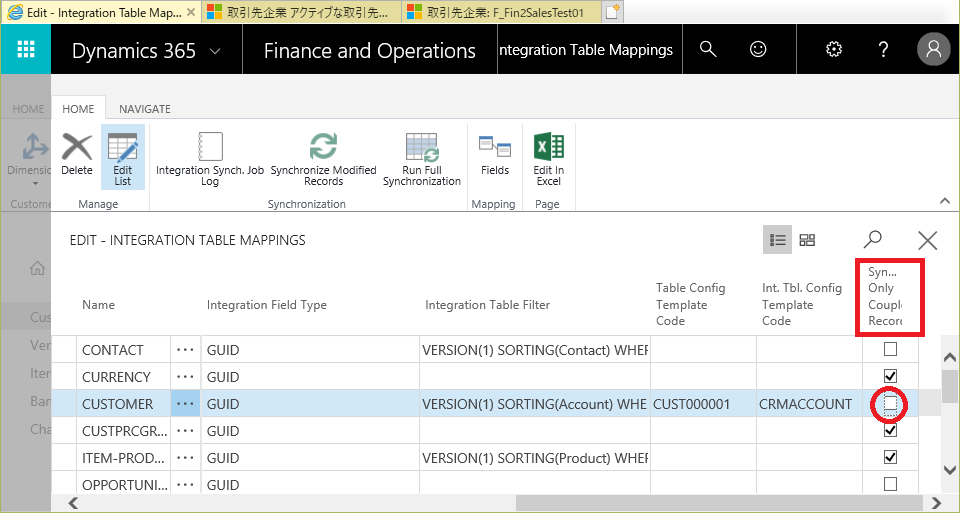Click Integration Field Type column header

[266, 304]
